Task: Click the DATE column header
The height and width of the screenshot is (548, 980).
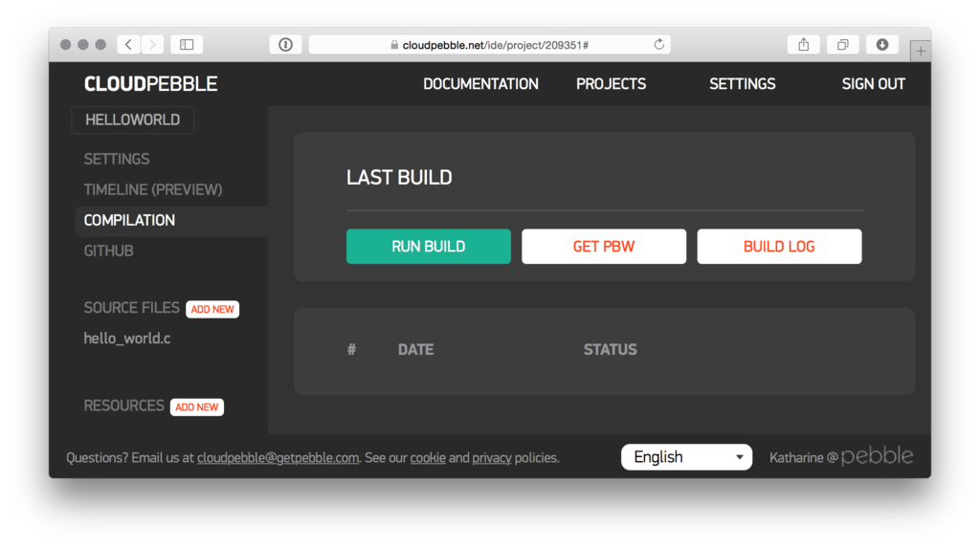Action: pyautogui.click(x=415, y=350)
